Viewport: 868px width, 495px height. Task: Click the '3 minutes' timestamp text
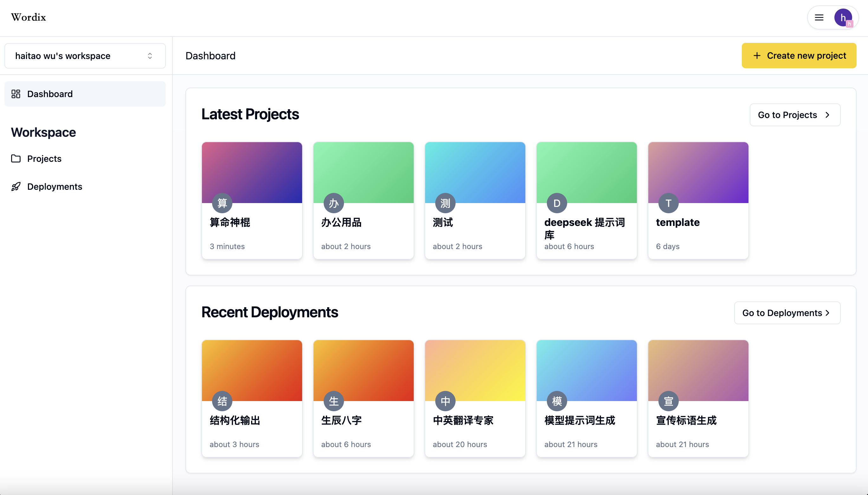(227, 247)
